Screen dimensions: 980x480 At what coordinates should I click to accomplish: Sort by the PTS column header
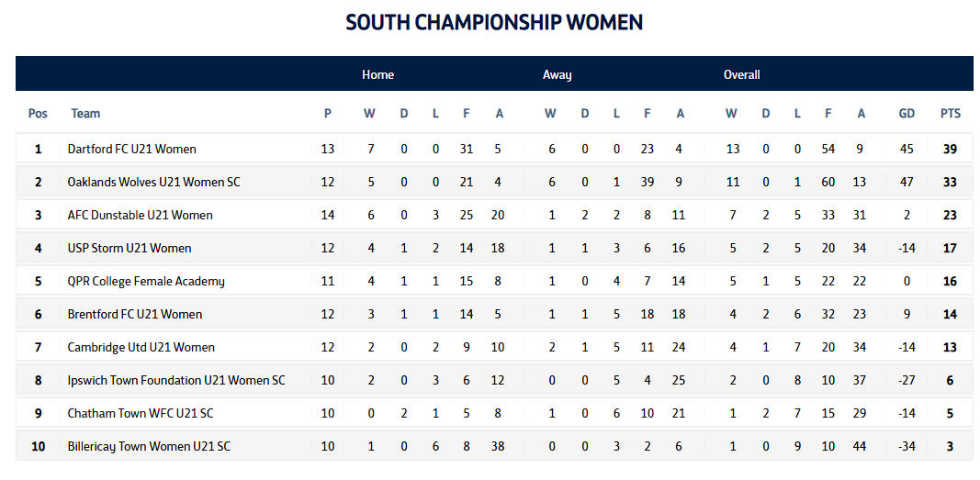point(950,114)
